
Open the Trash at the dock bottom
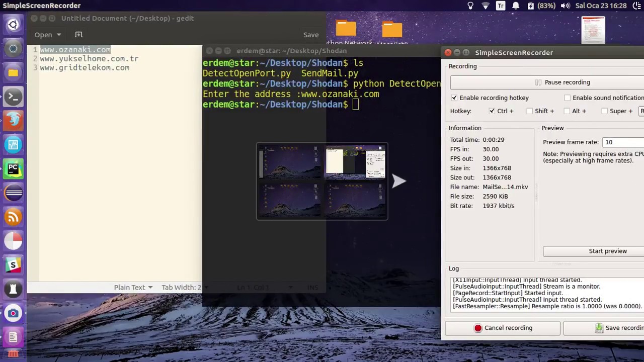[x=13, y=355]
